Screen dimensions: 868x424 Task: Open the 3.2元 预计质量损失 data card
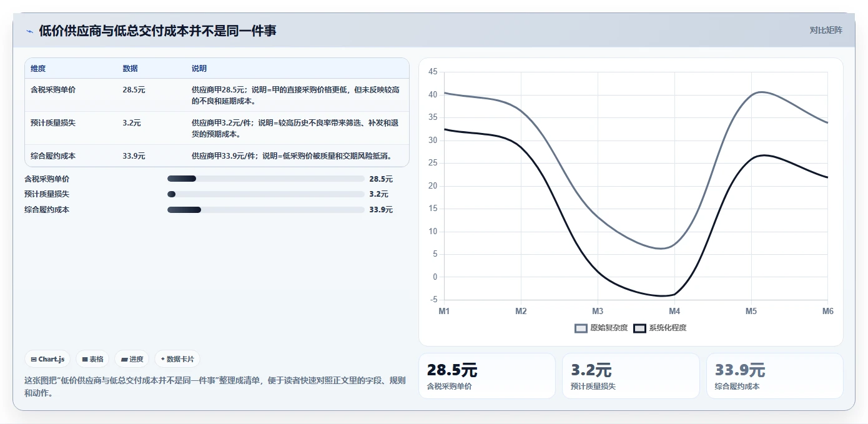[x=631, y=376]
